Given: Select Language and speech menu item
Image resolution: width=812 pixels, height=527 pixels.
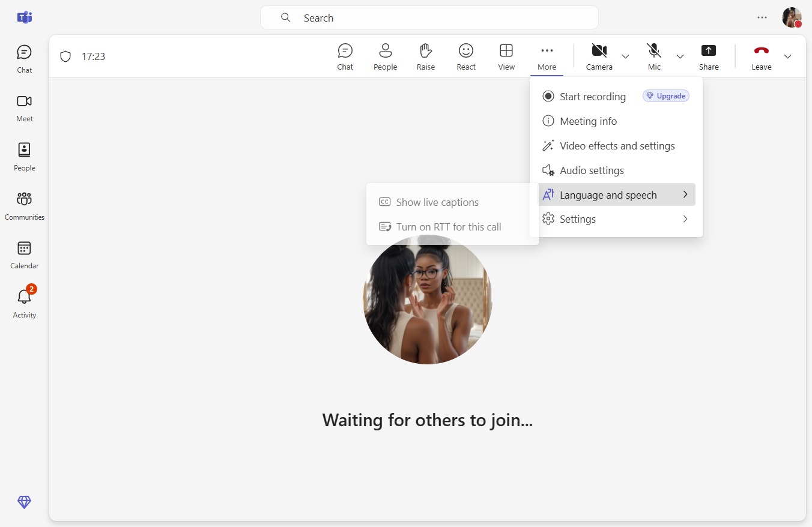Looking at the screenshot, I should point(616,195).
